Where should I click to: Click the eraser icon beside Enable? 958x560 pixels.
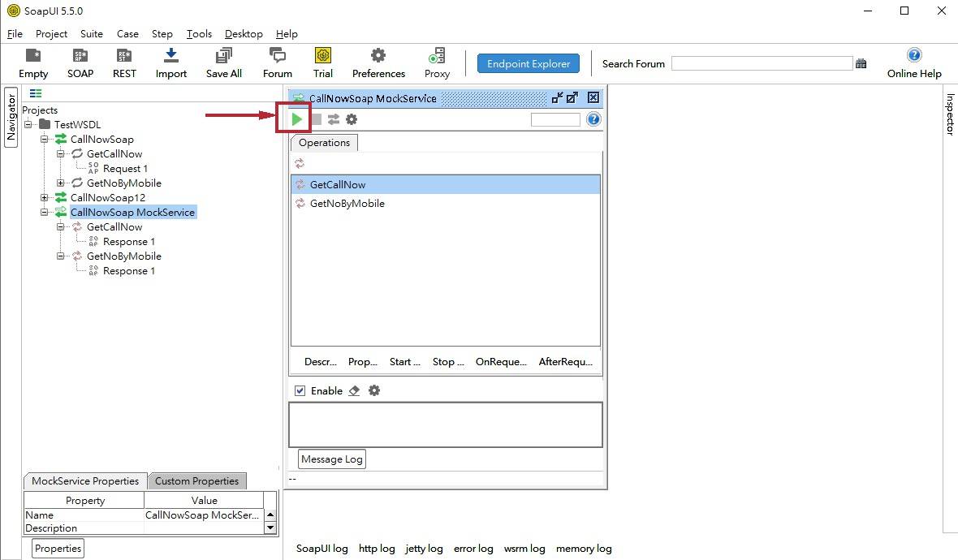354,391
